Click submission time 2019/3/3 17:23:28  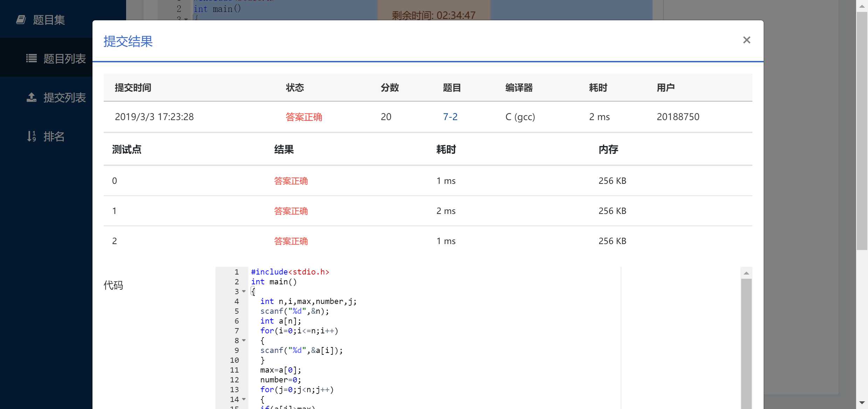click(154, 117)
